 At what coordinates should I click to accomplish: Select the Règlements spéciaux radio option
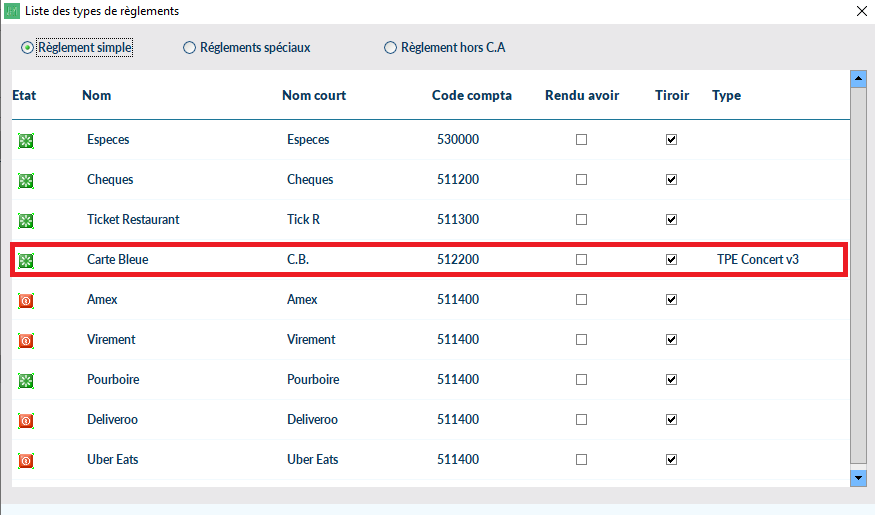[190, 48]
